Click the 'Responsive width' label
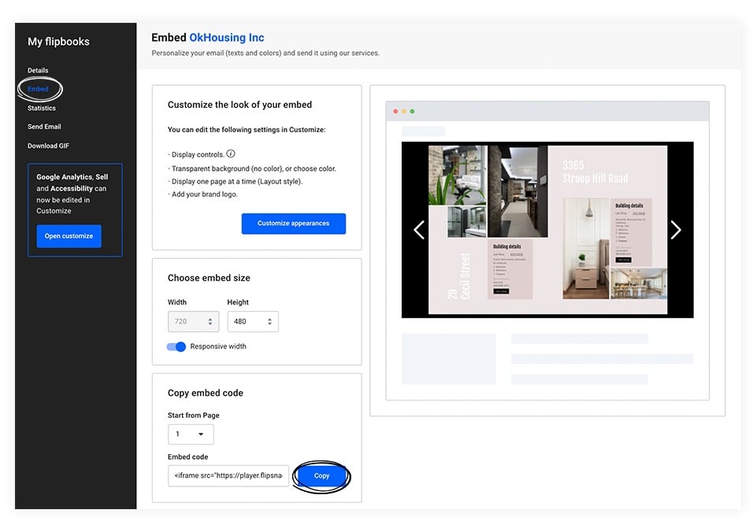 (218, 346)
